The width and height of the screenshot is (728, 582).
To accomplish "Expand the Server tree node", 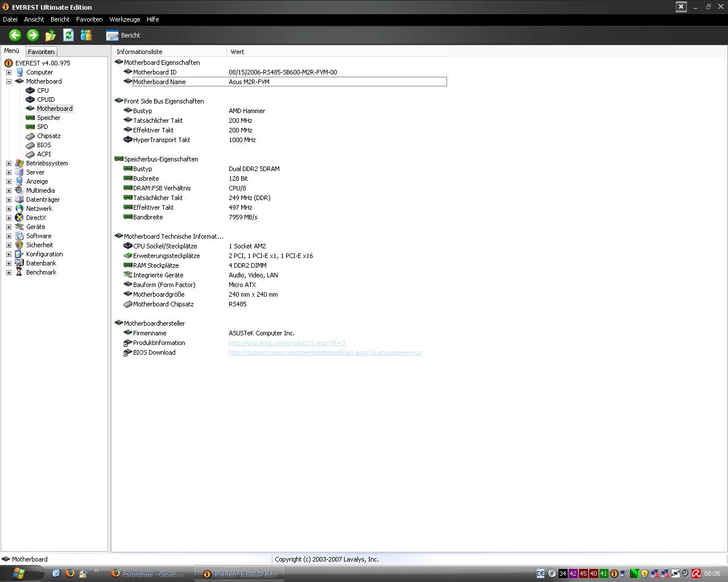I will point(9,172).
